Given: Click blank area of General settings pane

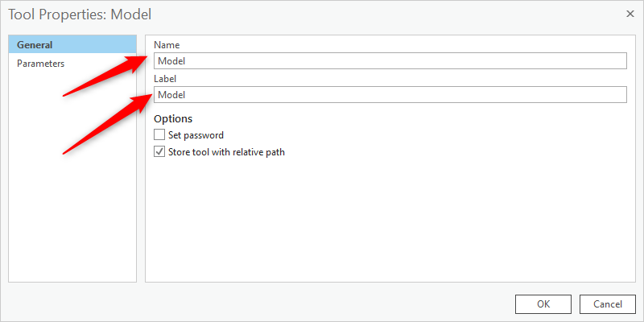Looking at the screenshot, I should pos(390,222).
